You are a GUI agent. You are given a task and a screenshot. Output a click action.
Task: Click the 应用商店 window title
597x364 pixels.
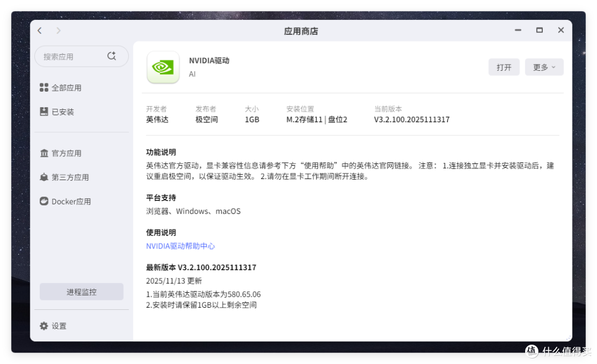click(301, 31)
